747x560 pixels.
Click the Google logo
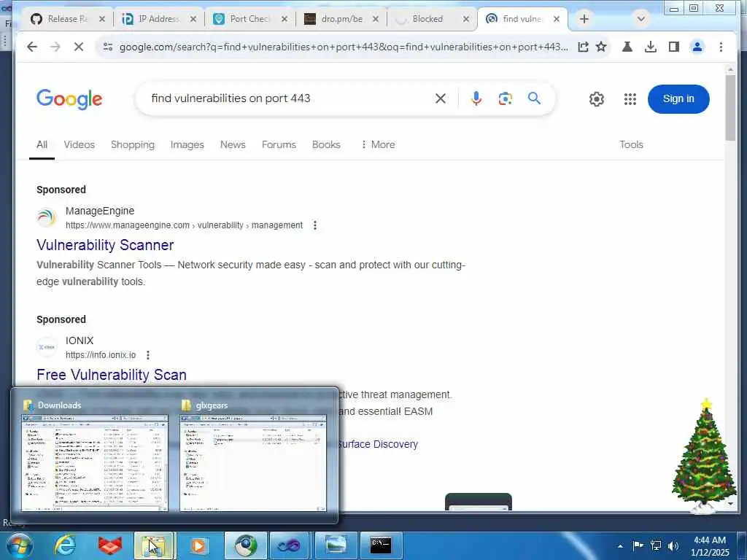69,99
